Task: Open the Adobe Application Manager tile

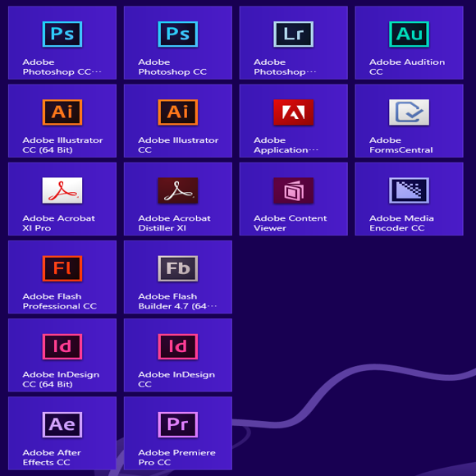Action: (x=294, y=121)
